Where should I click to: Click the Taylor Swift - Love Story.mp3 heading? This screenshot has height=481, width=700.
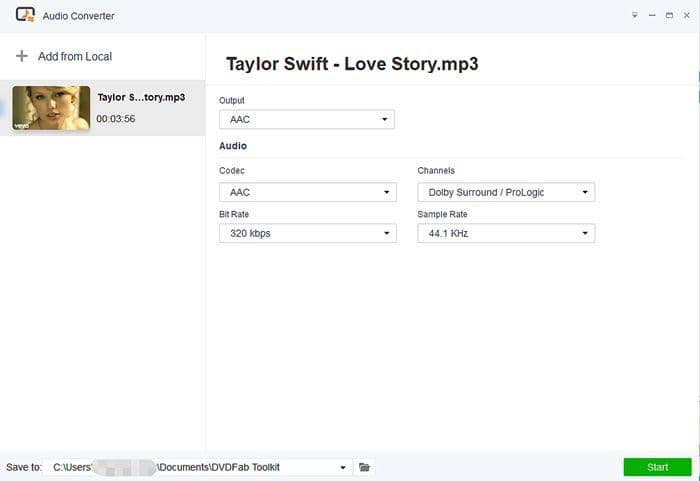pyautogui.click(x=352, y=64)
